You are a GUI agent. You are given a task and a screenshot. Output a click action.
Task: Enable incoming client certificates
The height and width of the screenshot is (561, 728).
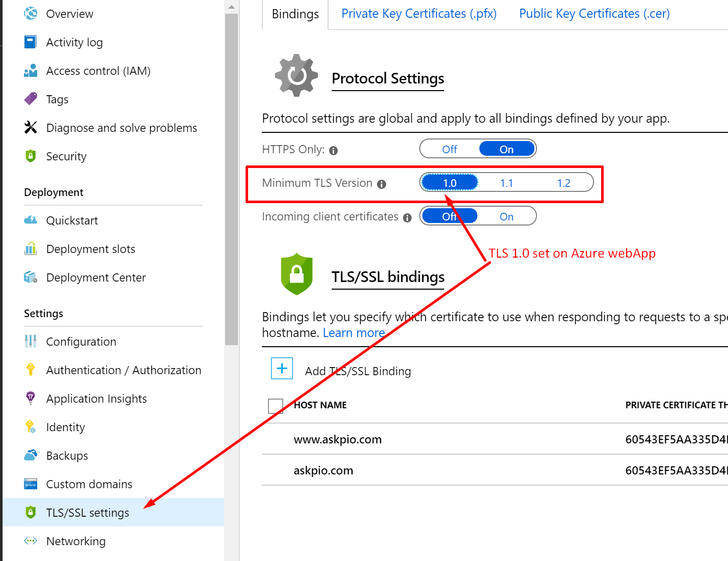(x=506, y=216)
